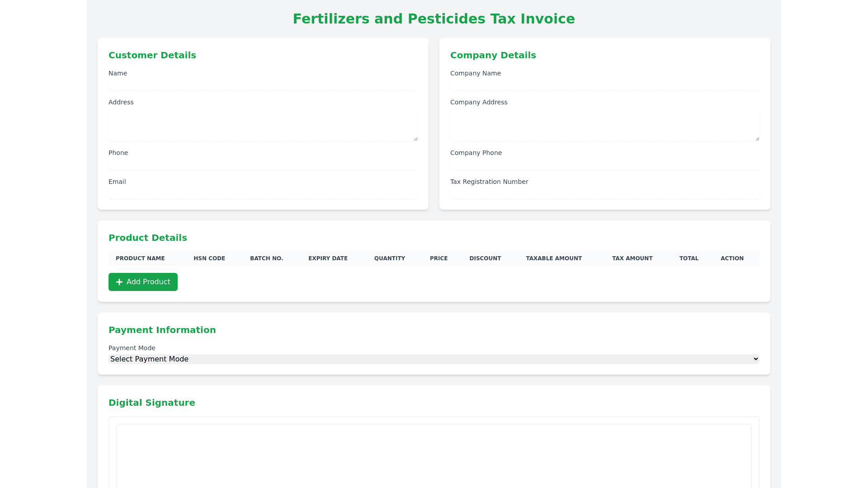
Task: Click the Action column header
Action: click(732, 258)
